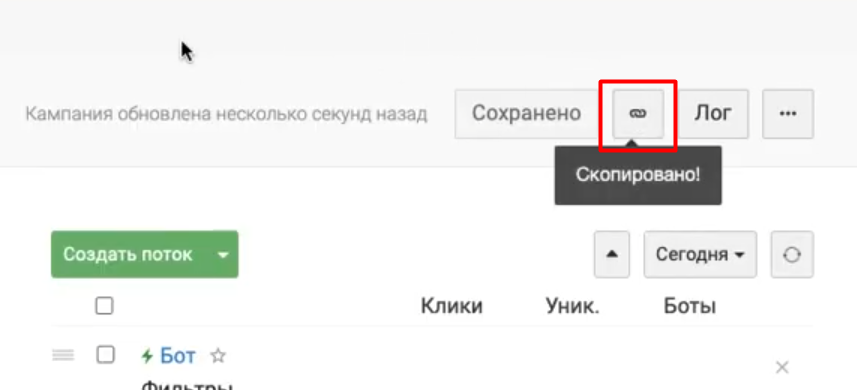Click the Сохранено button
This screenshot has height=390, width=857.
[526, 114]
